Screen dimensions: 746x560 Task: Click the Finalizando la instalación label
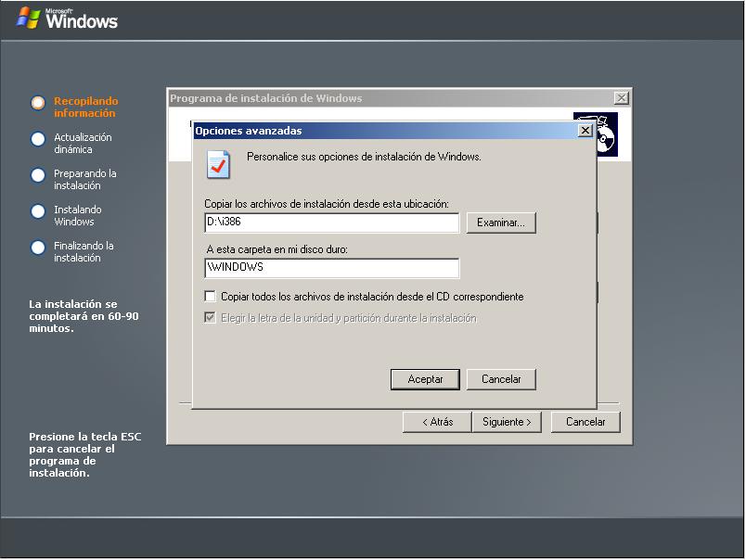84,251
